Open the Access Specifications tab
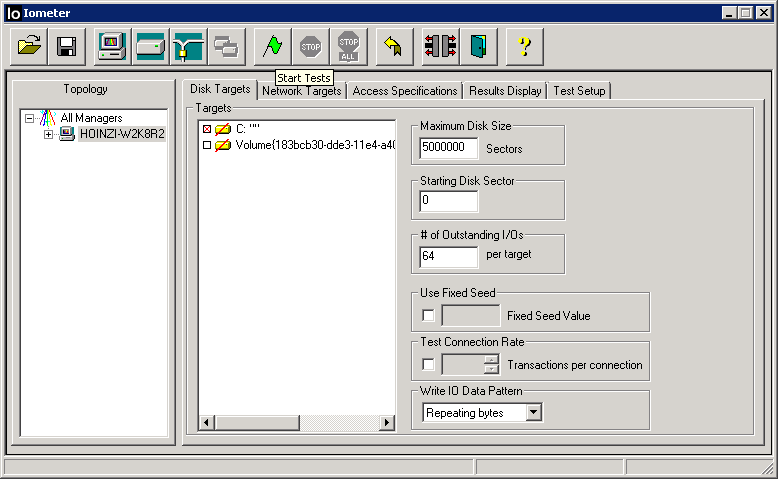 pos(405,91)
